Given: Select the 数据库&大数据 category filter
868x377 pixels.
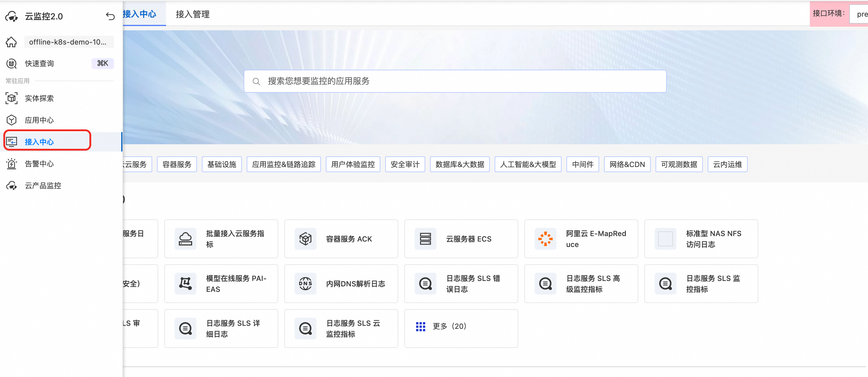Looking at the screenshot, I should pos(459,165).
